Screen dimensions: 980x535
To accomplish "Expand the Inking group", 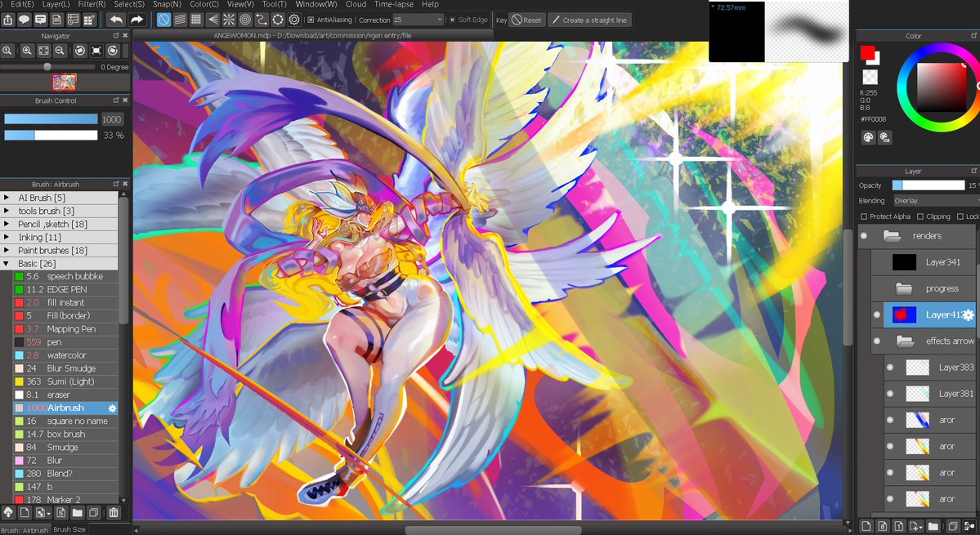I will pyautogui.click(x=7, y=237).
